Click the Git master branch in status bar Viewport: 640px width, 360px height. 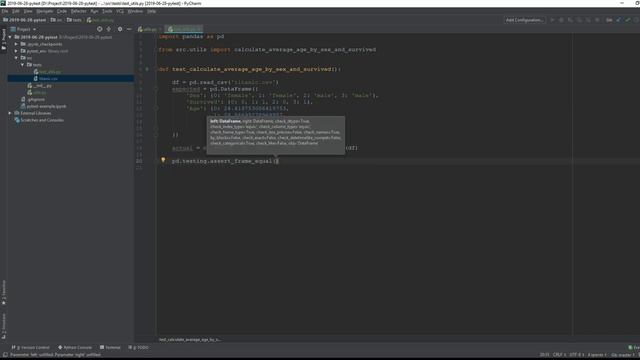point(622,355)
